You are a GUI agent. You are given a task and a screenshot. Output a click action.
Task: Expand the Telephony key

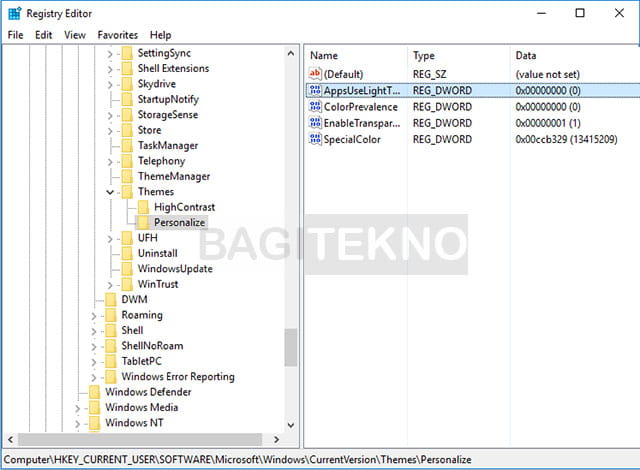click(x=110, y=162)
